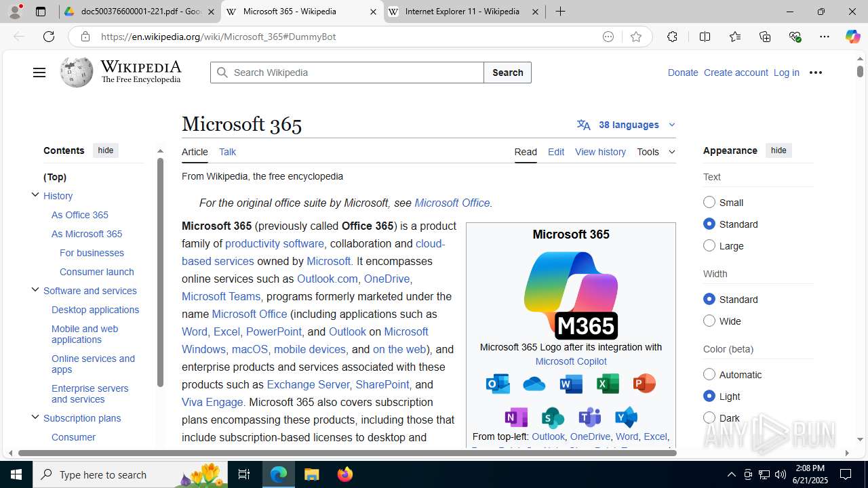Open the View history tab
Screen dimensions: 868x488
(x=600, y=152)
